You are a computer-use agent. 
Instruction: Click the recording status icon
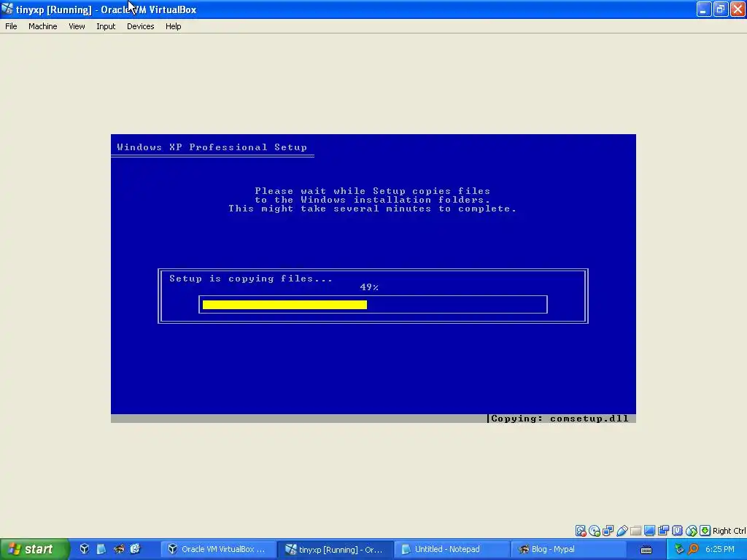click(663, 531)
